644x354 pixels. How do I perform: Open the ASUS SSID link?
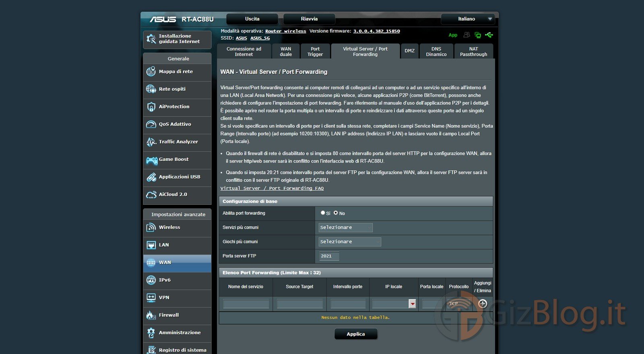(242, 38)
